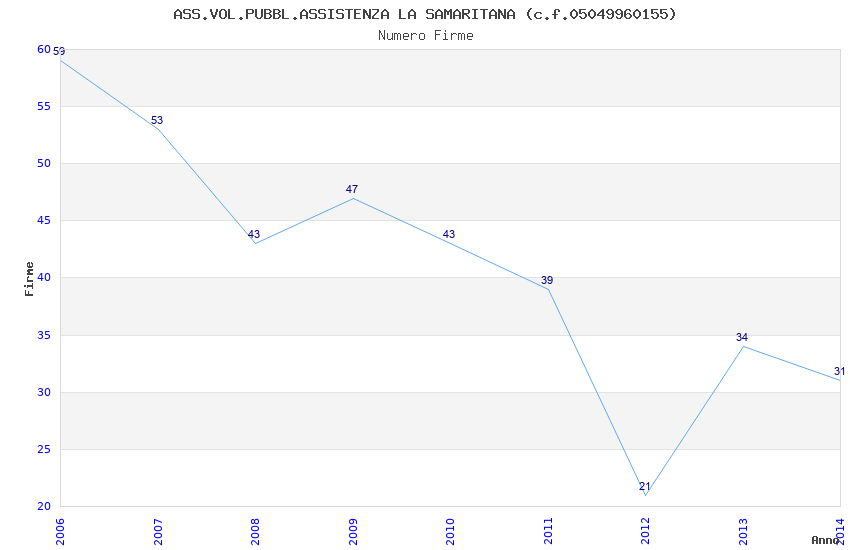Click the 2013 year axis label
Screen dimensions: 850x550
pyautogui.click(x=742, y=531)
